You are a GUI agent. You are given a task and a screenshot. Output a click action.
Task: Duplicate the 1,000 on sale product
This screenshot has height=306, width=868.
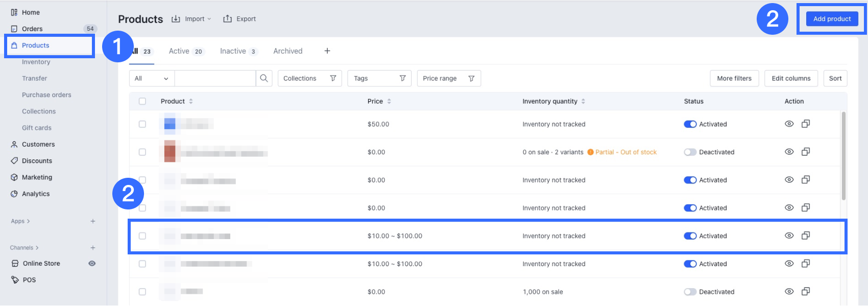tap(806, 292)
